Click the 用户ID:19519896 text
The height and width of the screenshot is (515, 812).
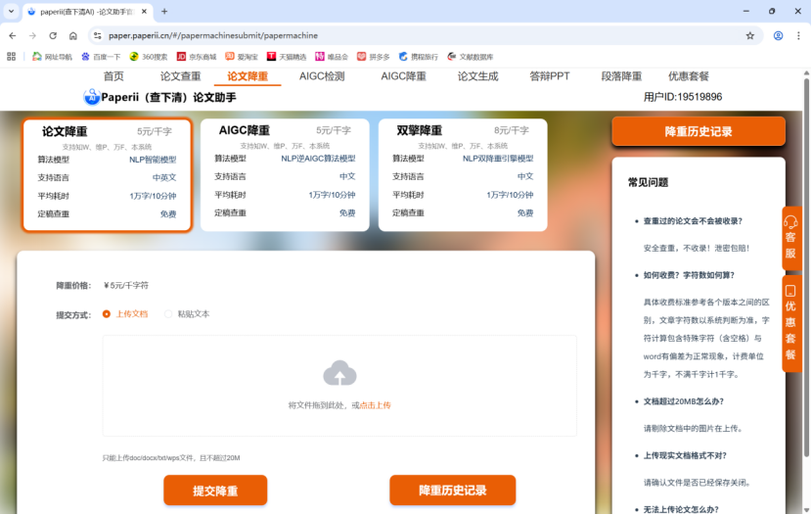click(x=683, y=97)
